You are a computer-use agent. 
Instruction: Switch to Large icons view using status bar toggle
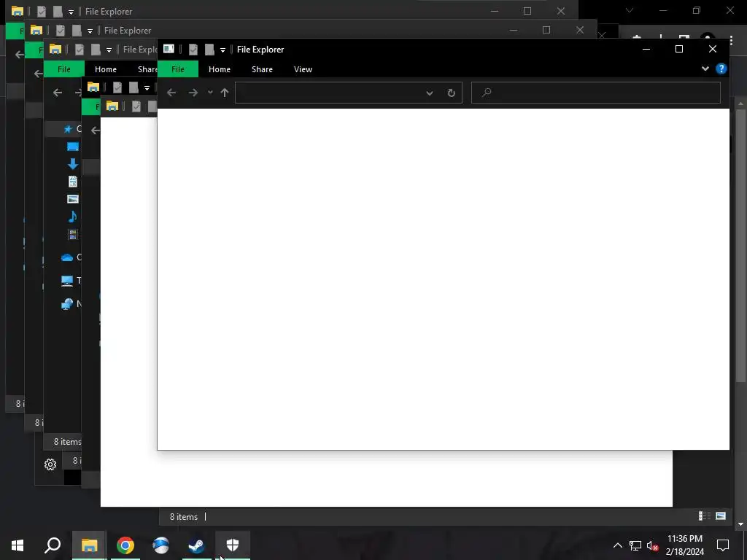[x=720, y=516]
